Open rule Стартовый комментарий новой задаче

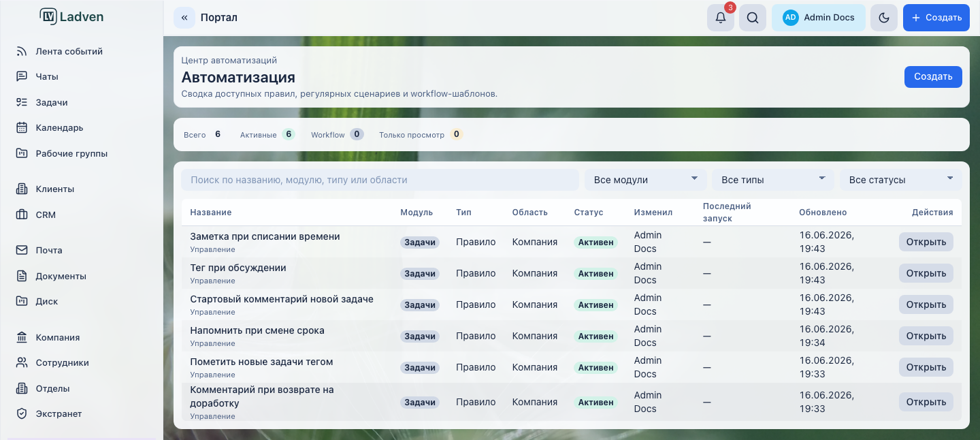(926, 304)
